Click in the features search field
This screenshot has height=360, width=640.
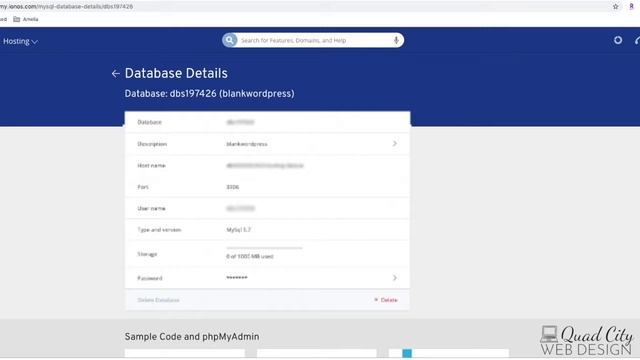click(x=314, y=40)
